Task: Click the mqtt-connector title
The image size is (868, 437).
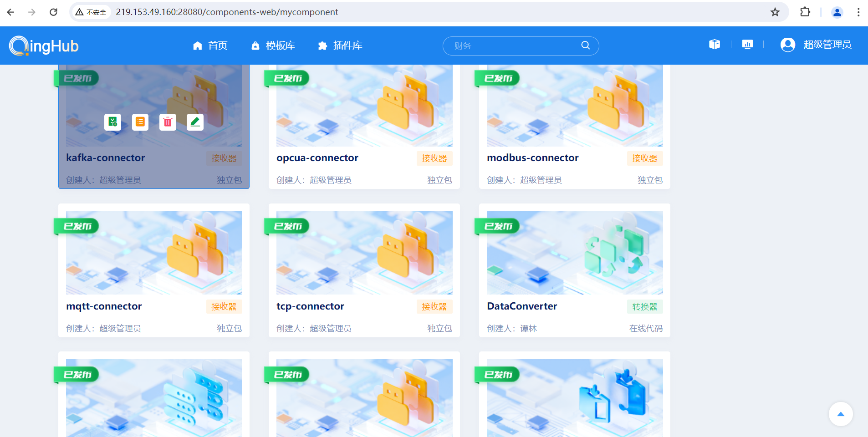Action: point(104,306)
